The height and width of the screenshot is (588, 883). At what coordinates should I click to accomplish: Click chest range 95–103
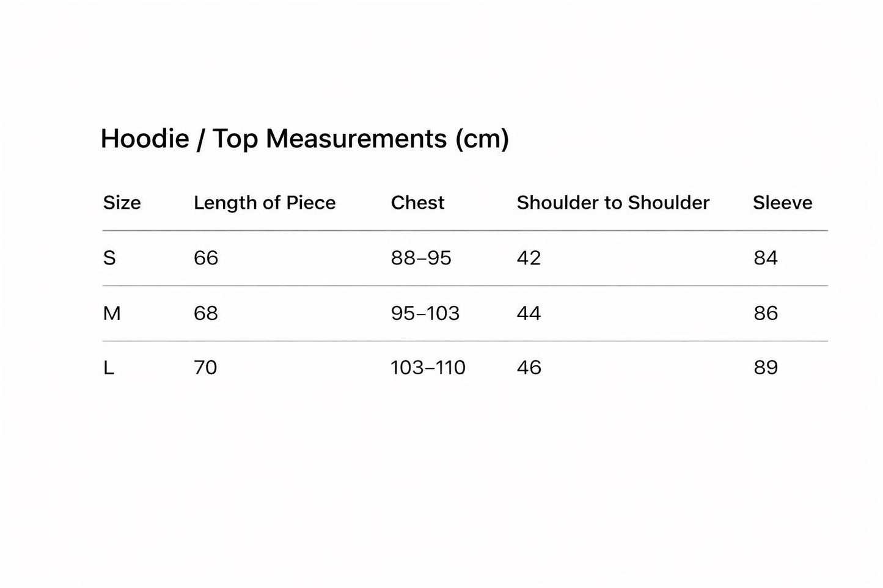coord(425,313)
